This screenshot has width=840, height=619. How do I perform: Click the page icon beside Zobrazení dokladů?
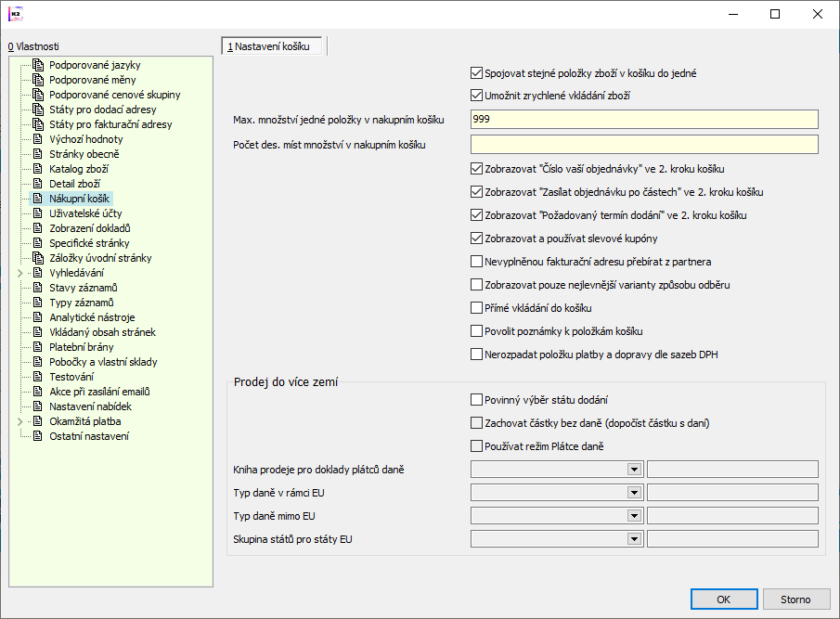(x=37, y=228)
